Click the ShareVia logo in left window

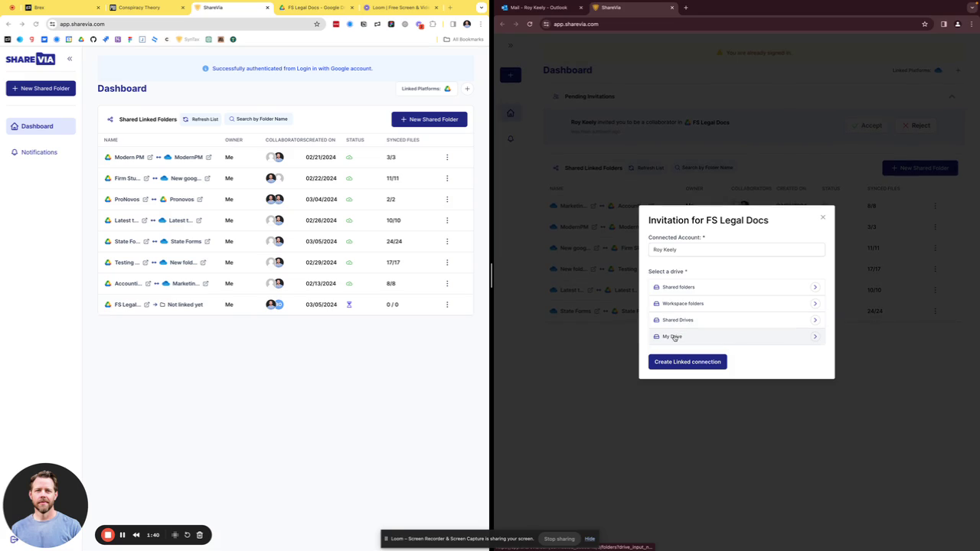31,59
